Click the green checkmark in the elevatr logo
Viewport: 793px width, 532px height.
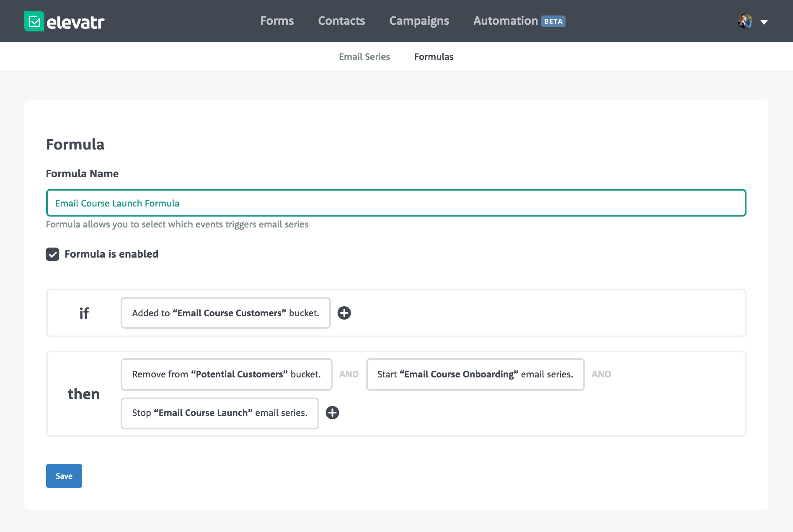point(34,21)
